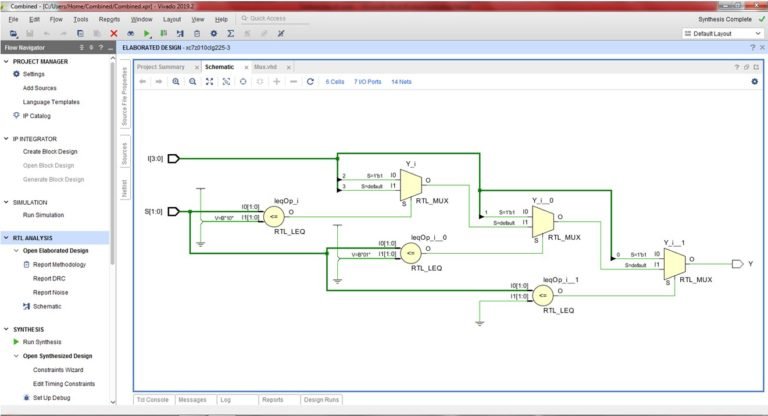Click Run Simulation in Flow Navigator
Viewport: 768px width, 416px height.
(43, 215)
